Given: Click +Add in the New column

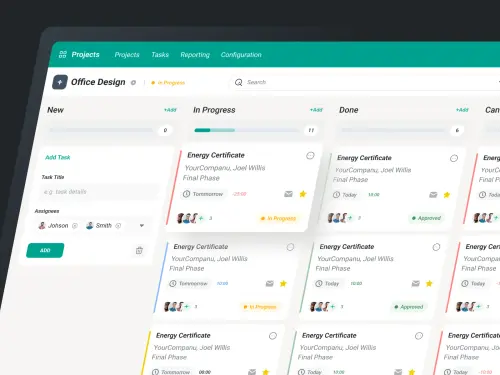Looking at the screenshot, I should 170,110.
